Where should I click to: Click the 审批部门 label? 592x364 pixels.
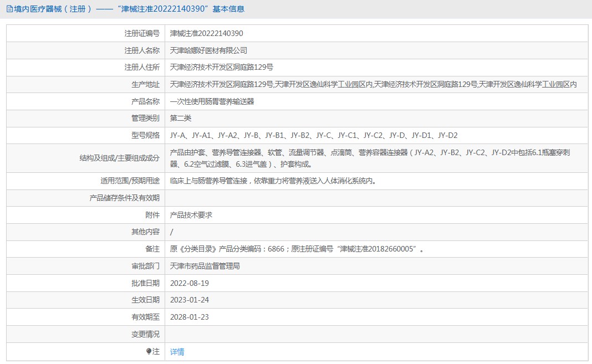[145, 266]
